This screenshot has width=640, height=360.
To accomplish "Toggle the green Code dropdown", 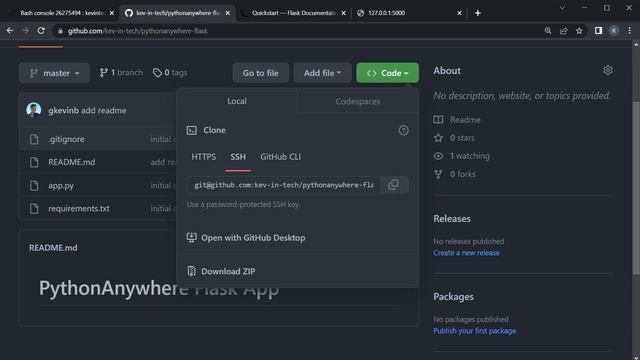I will point(387,73).
